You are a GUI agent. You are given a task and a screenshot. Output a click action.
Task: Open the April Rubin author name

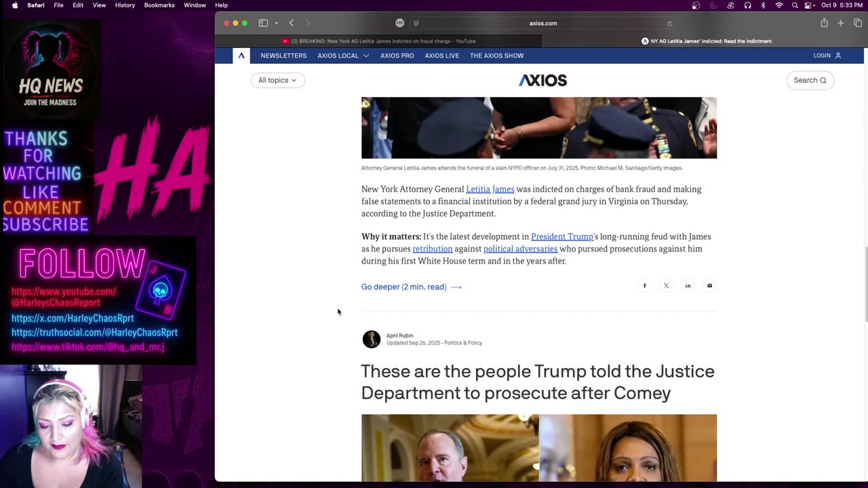pyautogui.click(x=399, y=335)
